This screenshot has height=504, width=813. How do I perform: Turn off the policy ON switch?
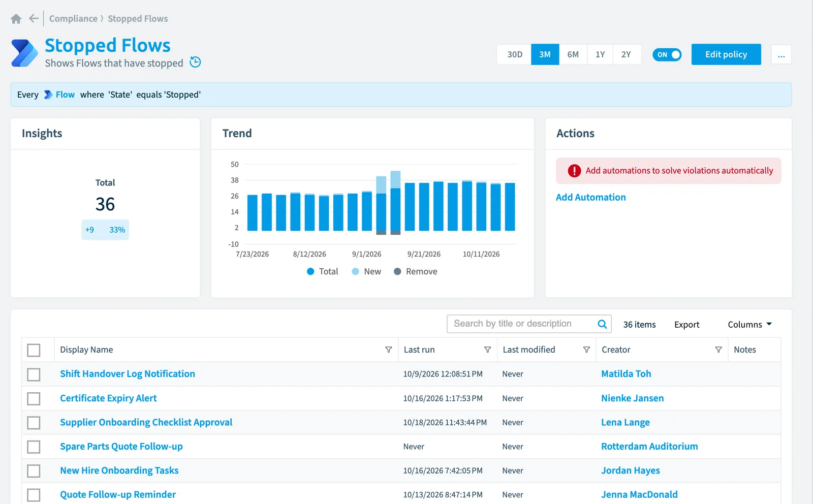667,54
